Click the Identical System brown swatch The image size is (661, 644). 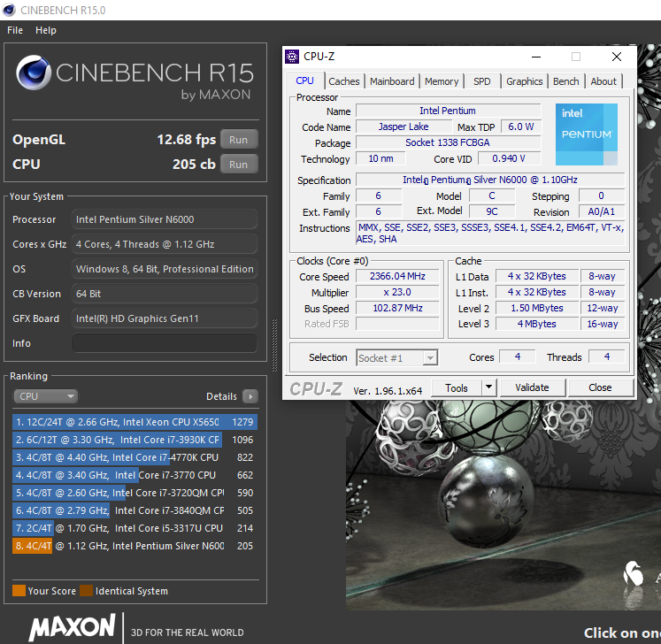point(87,591)
